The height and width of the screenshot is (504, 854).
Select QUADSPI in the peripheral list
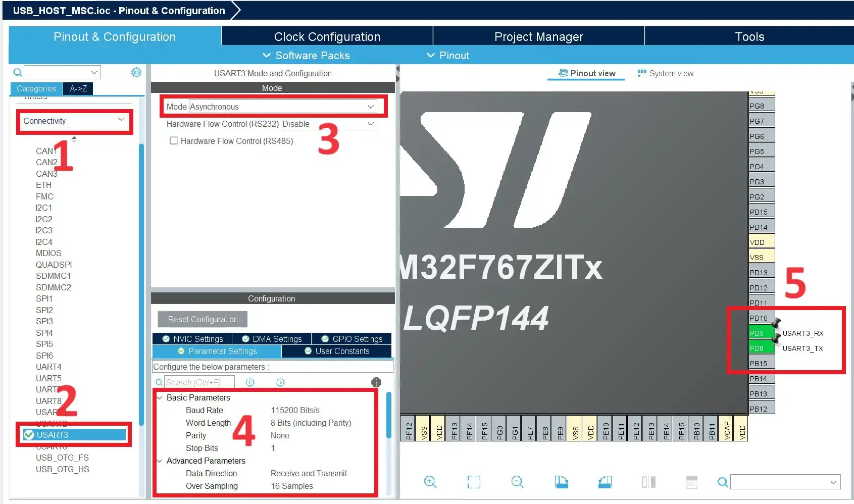pos(54,265)
